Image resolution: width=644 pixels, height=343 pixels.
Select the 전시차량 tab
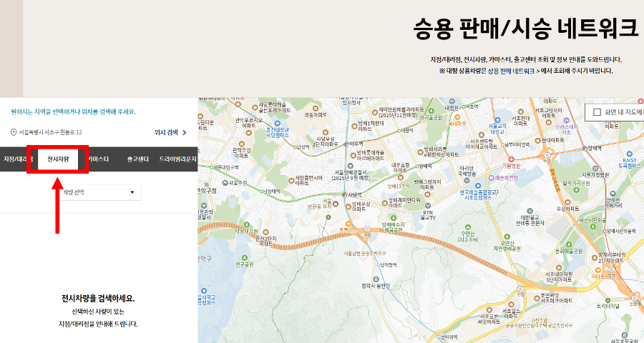58,159
